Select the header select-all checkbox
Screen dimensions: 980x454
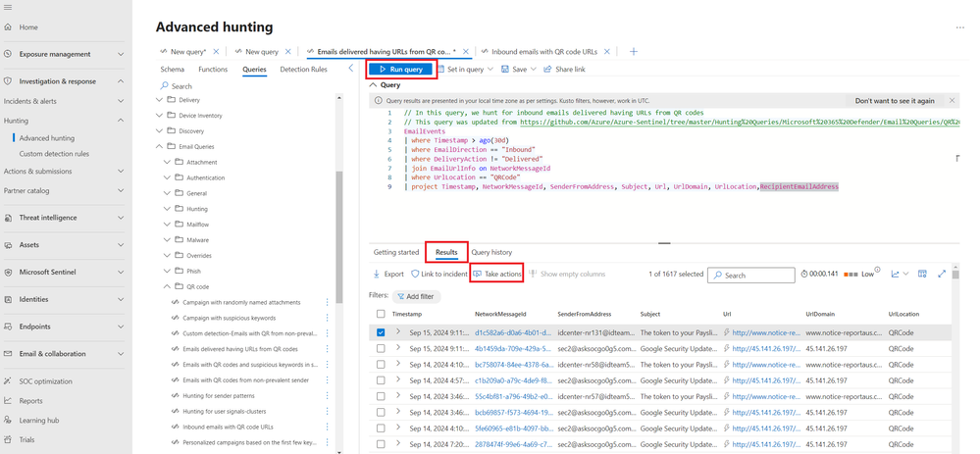pos(381,315)
